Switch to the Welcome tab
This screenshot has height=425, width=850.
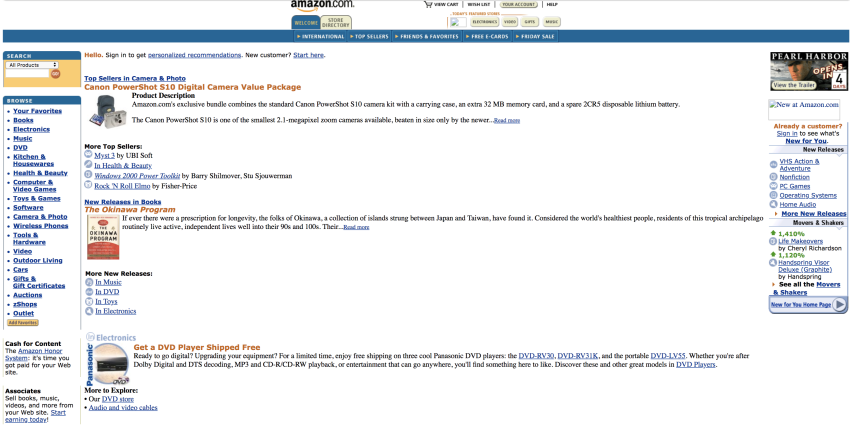point(305,23)
